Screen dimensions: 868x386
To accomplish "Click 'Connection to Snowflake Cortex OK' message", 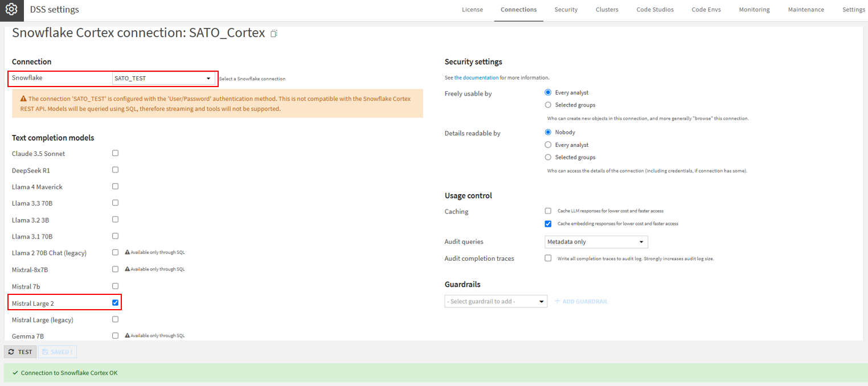I will click(69, 373).
